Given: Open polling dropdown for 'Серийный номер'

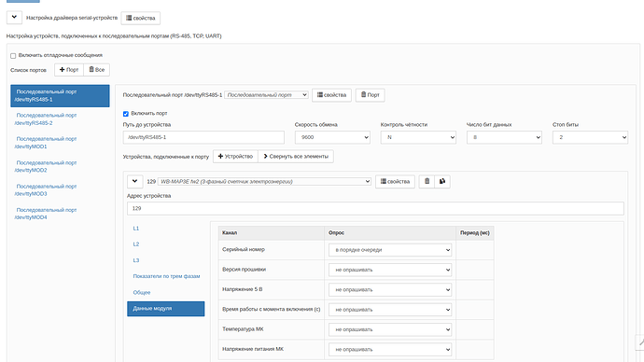Looking at the screenshot, I should pos(390,250).
